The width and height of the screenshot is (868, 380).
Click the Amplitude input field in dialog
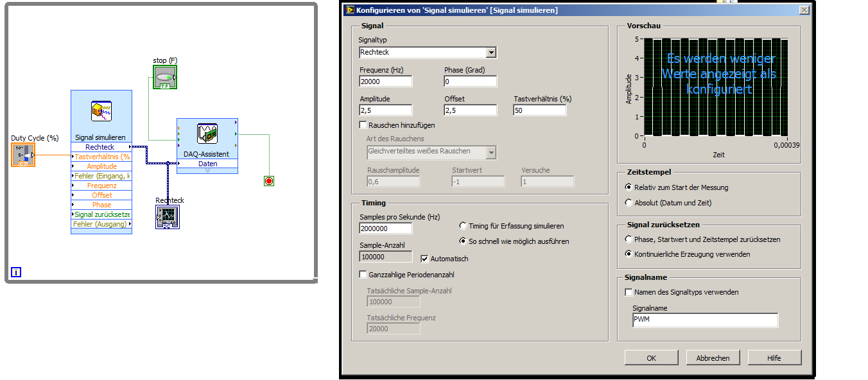[x=386, y=110]
